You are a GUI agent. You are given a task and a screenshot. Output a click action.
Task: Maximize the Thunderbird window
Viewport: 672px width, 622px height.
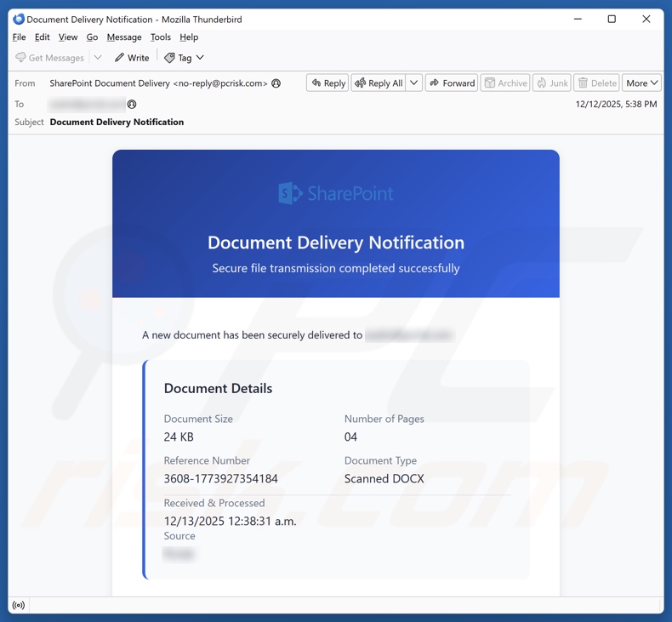[612, 19]
